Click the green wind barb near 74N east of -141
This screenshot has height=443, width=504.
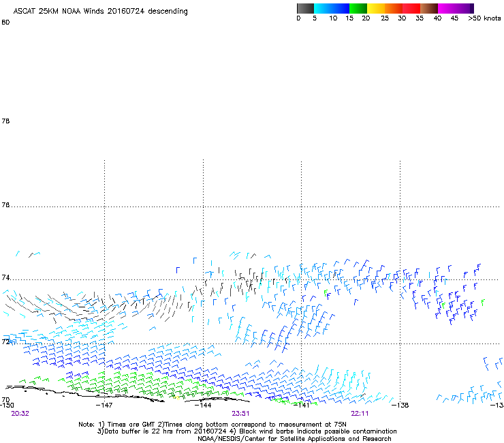point(326,293)
